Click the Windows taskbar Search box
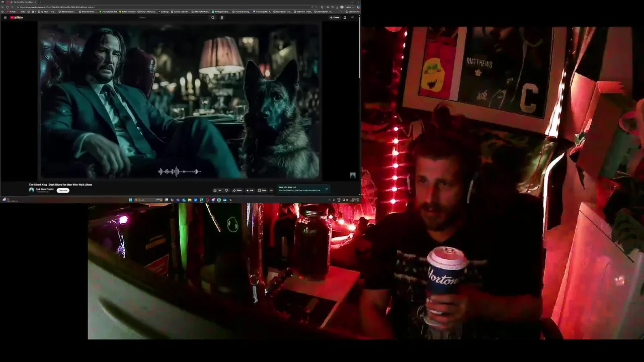644x362 pixels. tap(148, 200)
